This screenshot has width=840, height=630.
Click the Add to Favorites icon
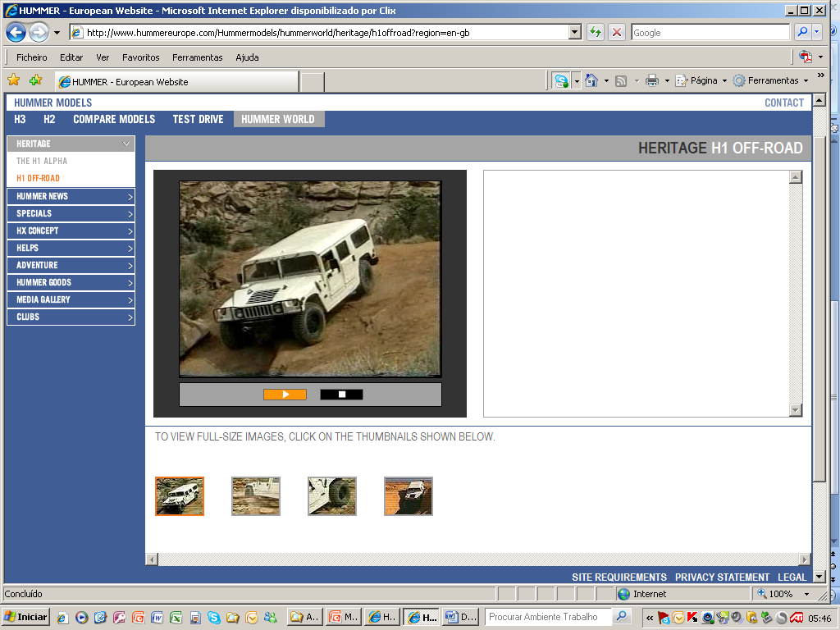pyautogui.click(x=36, y=80)
